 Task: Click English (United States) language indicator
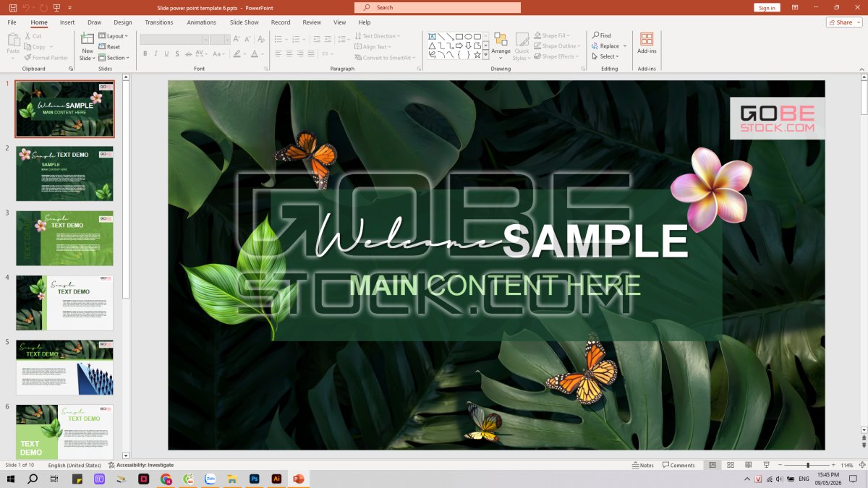[75, 465]
